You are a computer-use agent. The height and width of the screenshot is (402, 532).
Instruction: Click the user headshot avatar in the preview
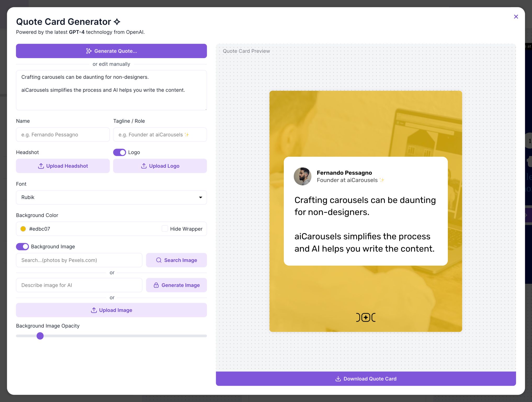point(302,176)
